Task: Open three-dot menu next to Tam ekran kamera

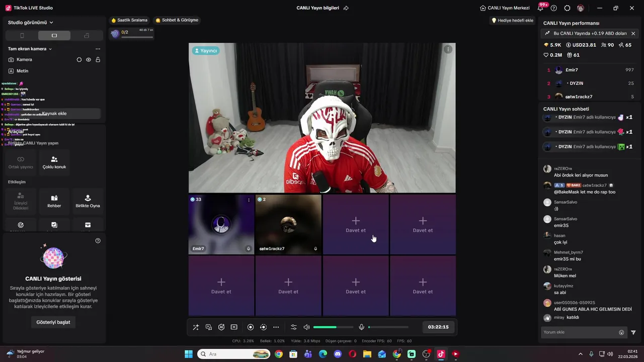Action: point(98,49)
